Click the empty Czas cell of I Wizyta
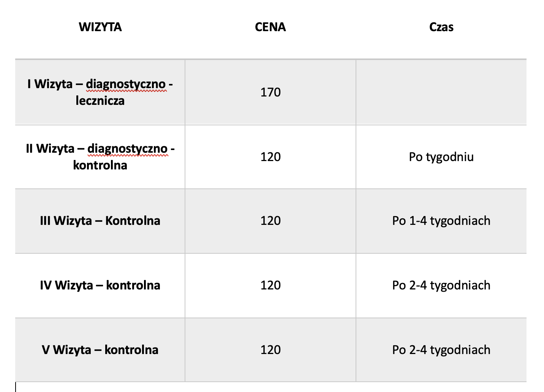Screen dimensions: 544x392 coord(441,92)
